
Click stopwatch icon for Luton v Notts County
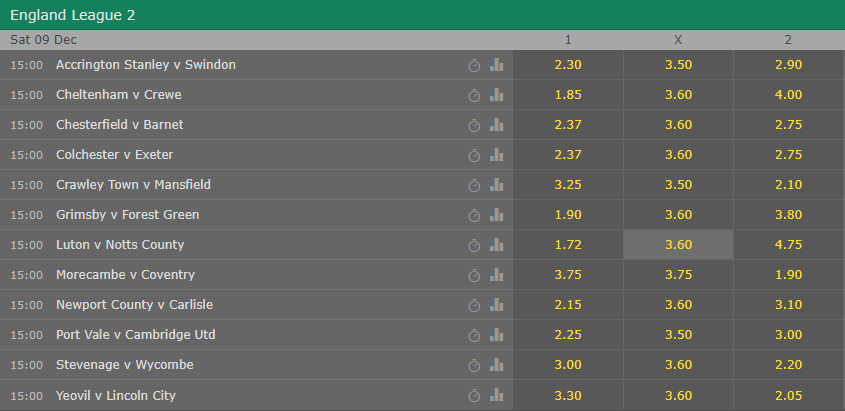click(x=474, y=246)
